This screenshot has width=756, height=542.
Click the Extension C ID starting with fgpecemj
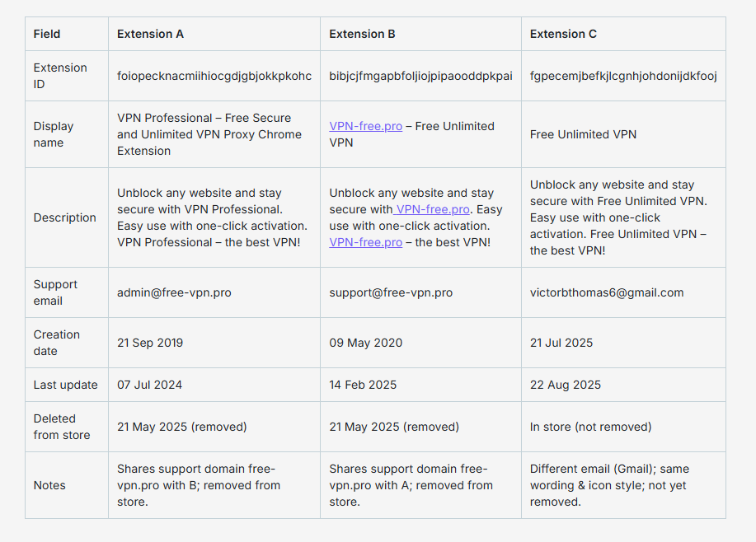[623, 76]
